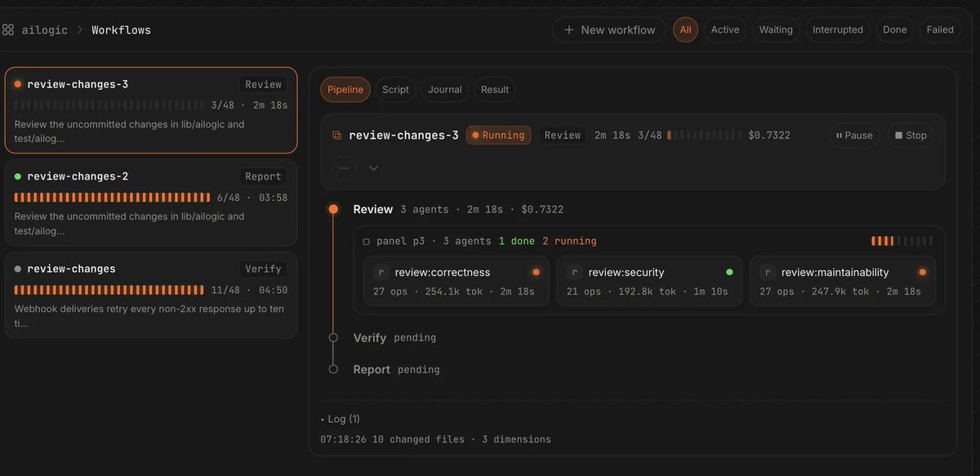The image size is (980, 476).
Task: Click the agent icon of review:correctness
Action: tap(381, 273)
